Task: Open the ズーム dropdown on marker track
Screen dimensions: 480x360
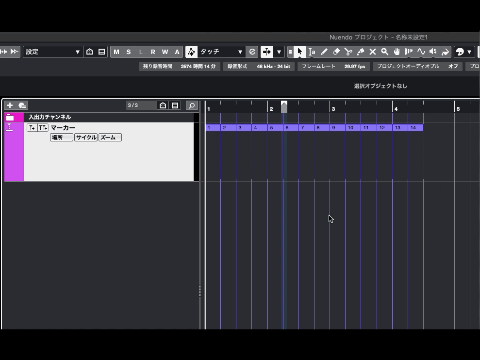Action: click(110, 137)
